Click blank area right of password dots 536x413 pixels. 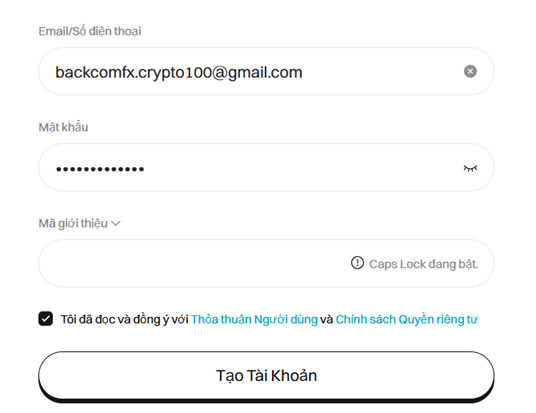301,168
